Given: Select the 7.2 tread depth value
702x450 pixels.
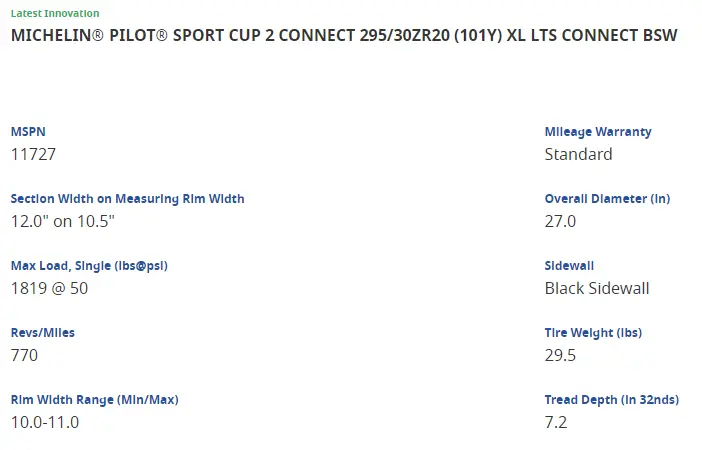Looking at the screenshot, I should point(556,422).
